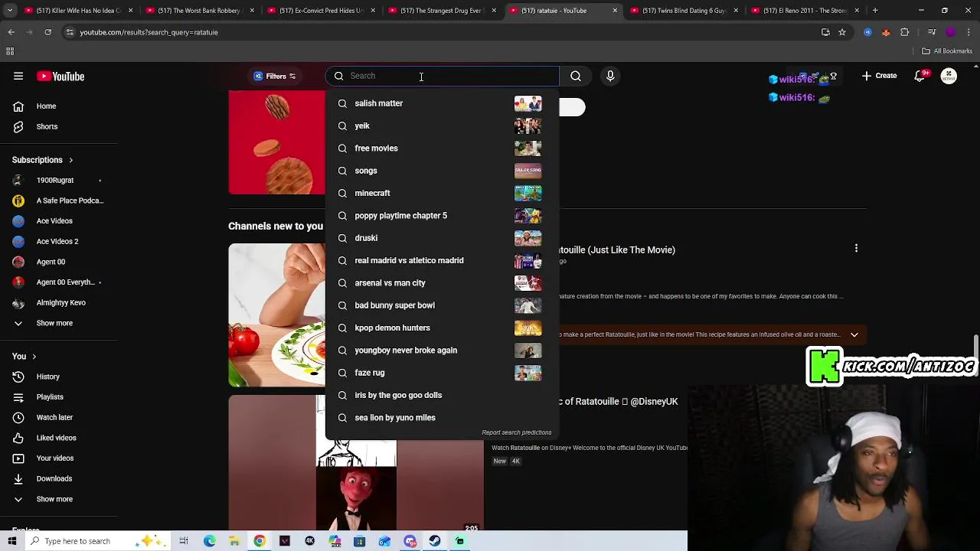Select 'druski' search suggestion
980x551 pixels.
point(442,238)
